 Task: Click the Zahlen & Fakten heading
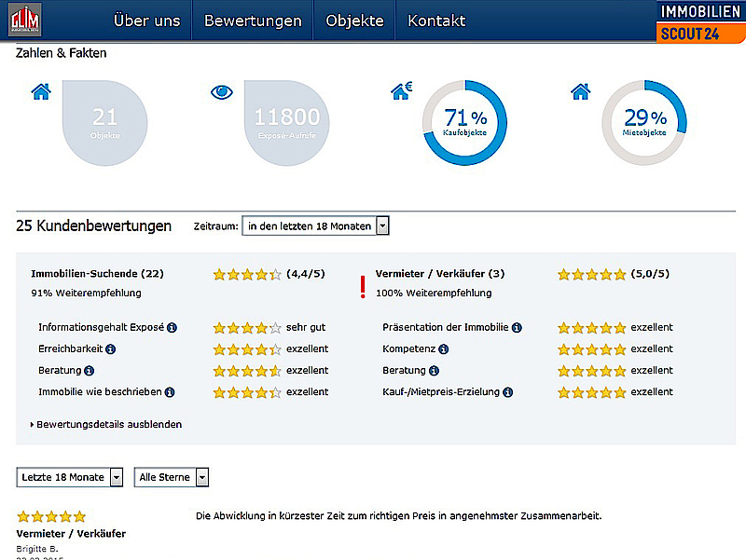61,53
